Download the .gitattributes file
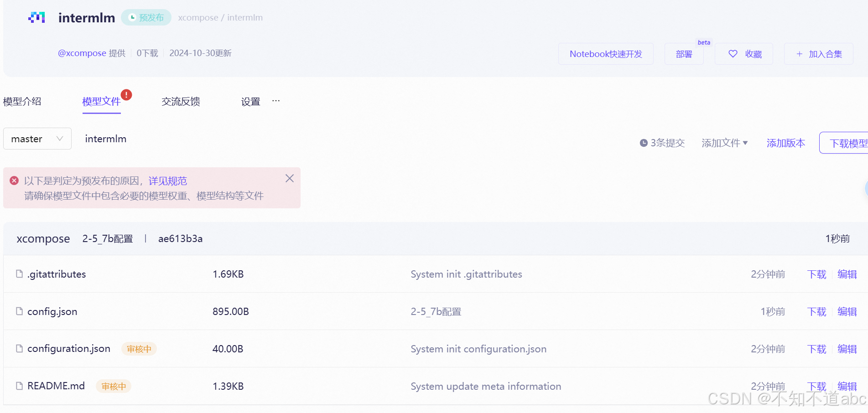Viewport: 868px width, 413px height. point(816,274)
